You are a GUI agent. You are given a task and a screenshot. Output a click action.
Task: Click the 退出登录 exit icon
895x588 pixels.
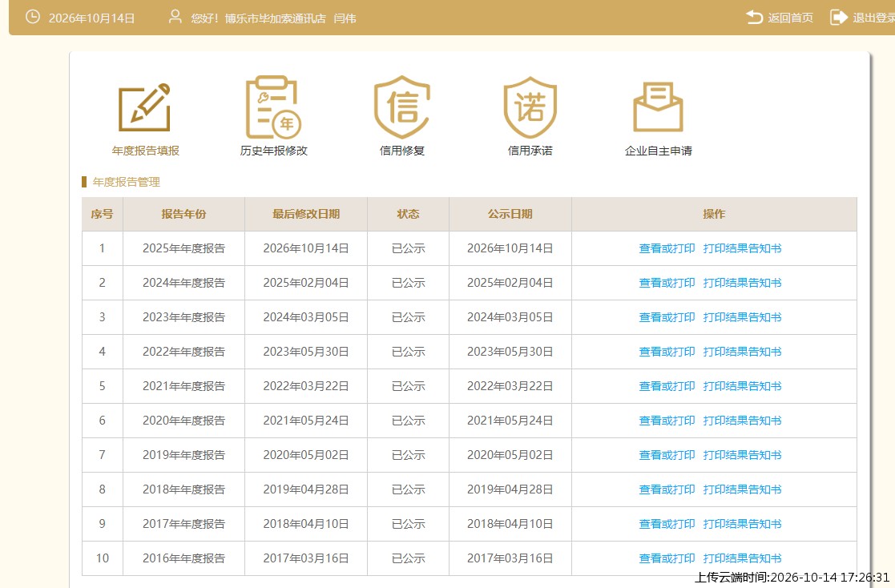coord(838,17)
